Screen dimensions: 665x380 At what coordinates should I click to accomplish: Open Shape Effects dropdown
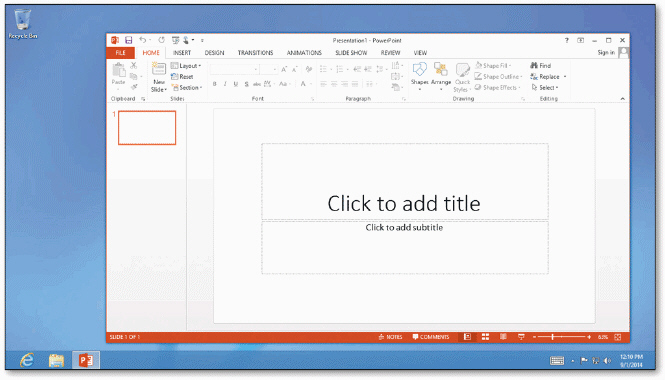pos(497,87)
